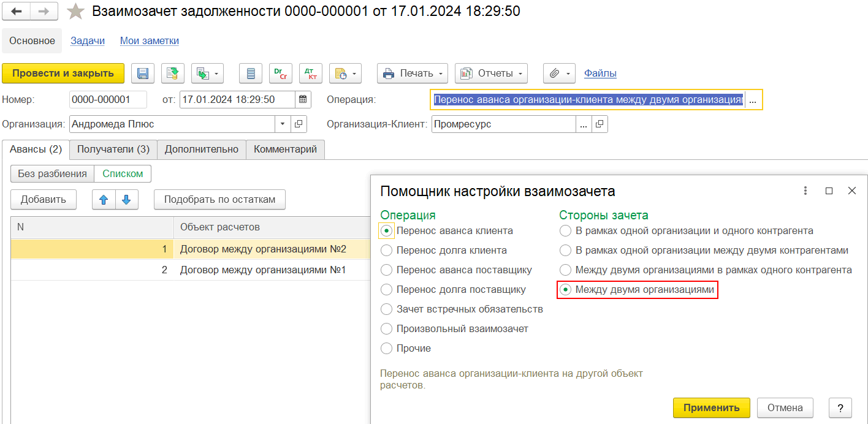
Task: Open the paperclip attachments dropdown
Action: 559,74
